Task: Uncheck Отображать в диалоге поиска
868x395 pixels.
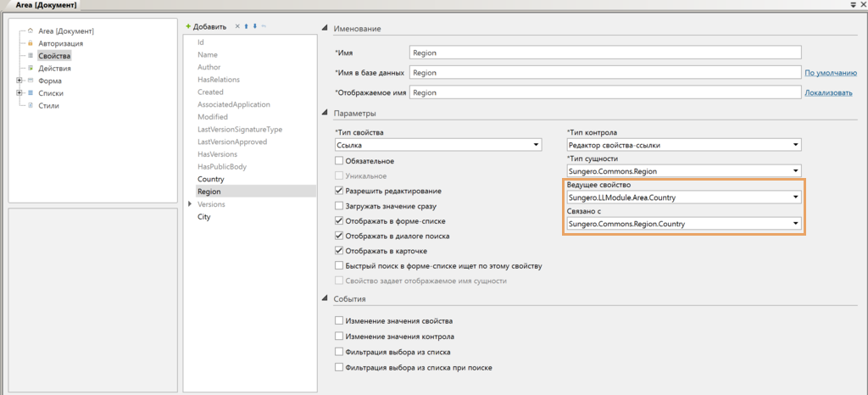Action: pyautogui.click(x=339, y=236)
